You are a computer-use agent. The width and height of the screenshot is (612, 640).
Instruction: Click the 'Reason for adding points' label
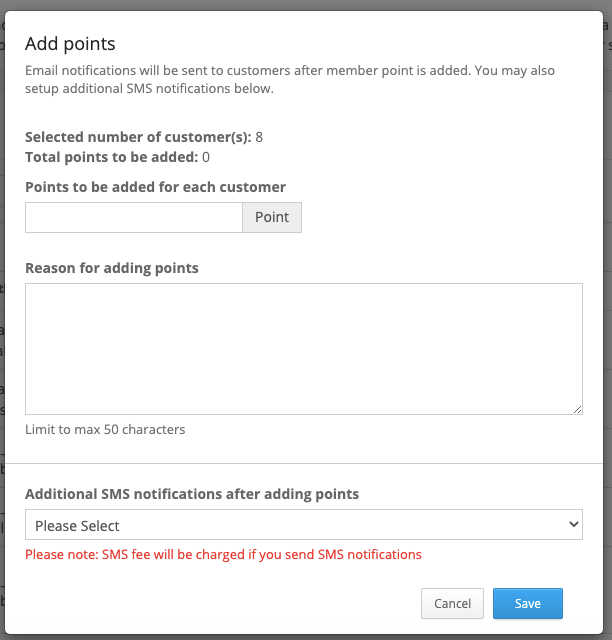[x=112, y=268]
